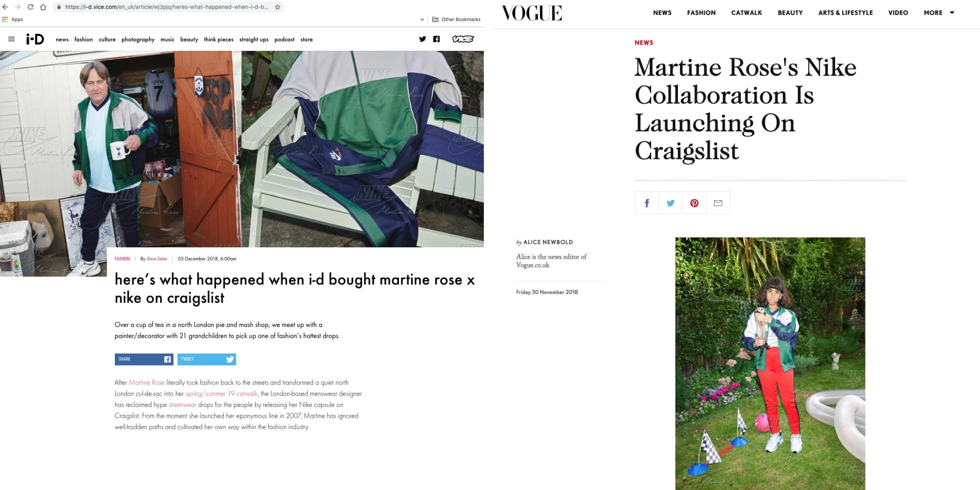This screenshot has width=980, height=490.
Task: Tweet Vogue article with Twitter icon
Action: [670, 203]
